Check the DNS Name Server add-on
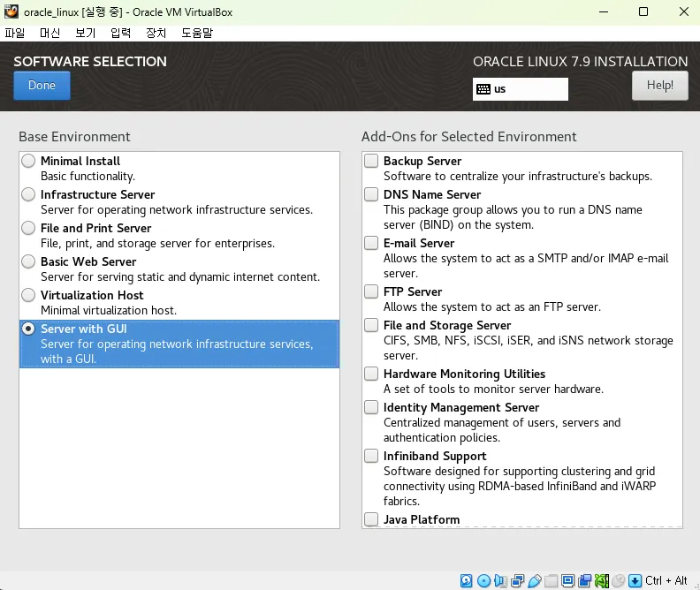Image resolution: width=700 pixels, height=590 pixels. tap(371, 194)
